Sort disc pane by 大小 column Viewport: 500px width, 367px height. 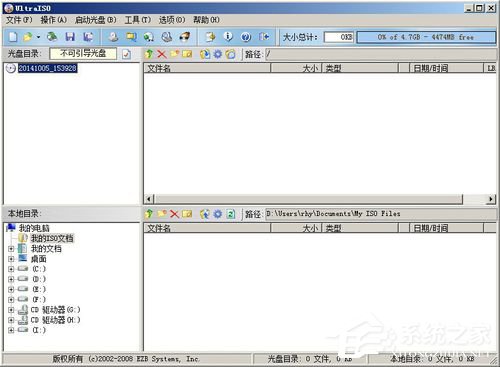pyautogui.click(x=296, y=68)
